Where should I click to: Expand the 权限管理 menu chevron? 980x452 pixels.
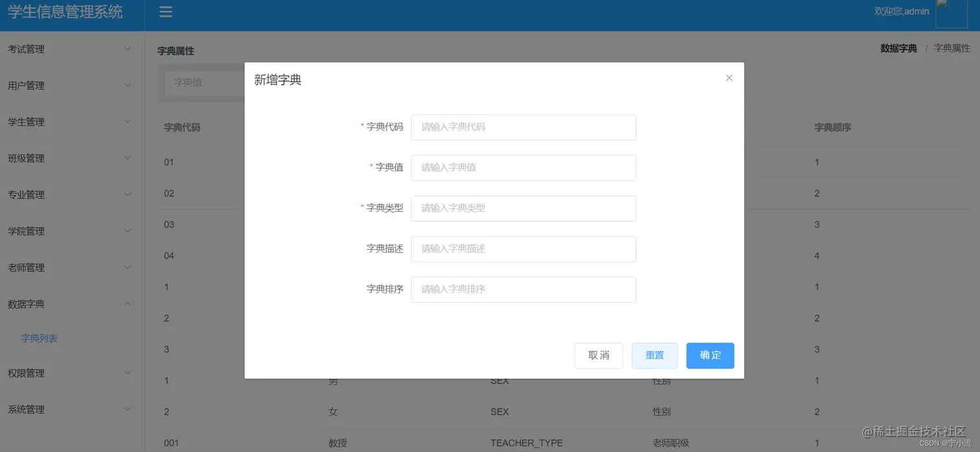pyautogui.click(x=128, y=373)
